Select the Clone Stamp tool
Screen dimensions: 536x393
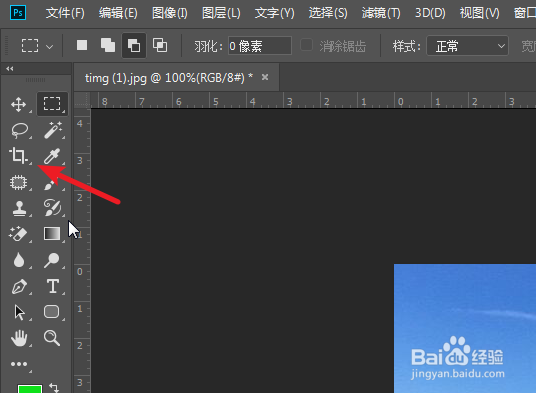tap(19, 208)
